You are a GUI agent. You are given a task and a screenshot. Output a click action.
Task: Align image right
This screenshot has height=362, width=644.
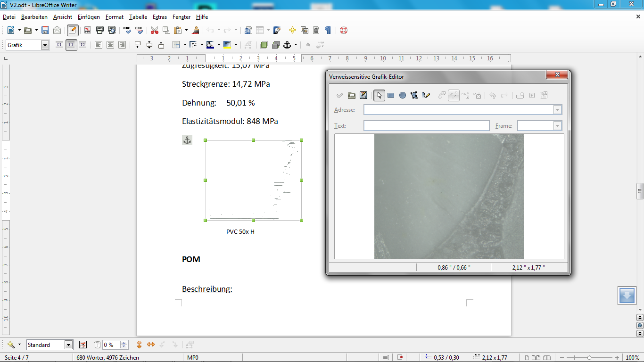(122, 45)
